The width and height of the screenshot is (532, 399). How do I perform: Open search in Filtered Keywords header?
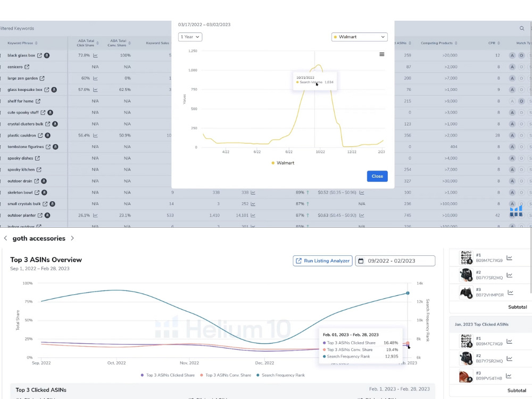(x=522, y=29)
